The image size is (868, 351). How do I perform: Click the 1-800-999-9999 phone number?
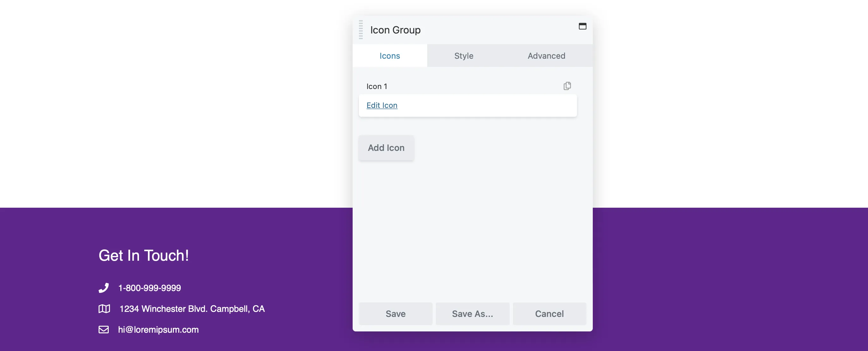click(149, 288)
